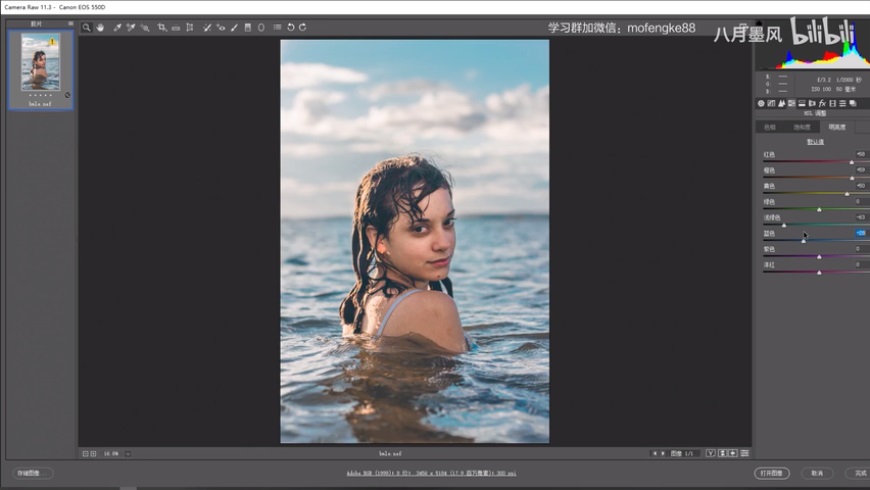Click the 存储图像 (Save Image) button
Screen dimensions: 870x490
[x=33, y=473]
